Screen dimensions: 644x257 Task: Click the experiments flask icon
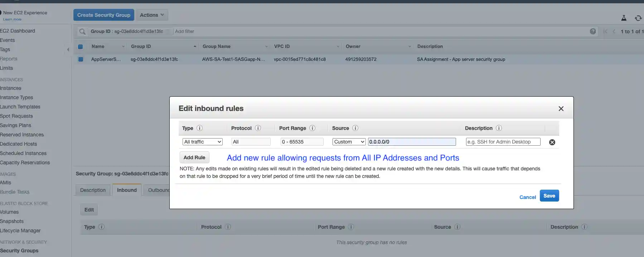pyautogui.click(x=624, y=18)
